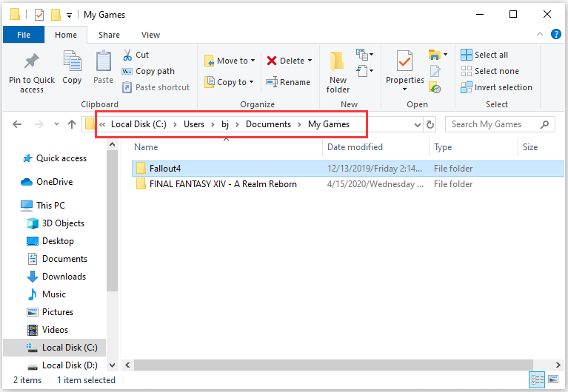Image resolution: width=568 pixels, height=392 pixels.
Task: Open OneDrive in navigation pane
Action: [47, 182]
